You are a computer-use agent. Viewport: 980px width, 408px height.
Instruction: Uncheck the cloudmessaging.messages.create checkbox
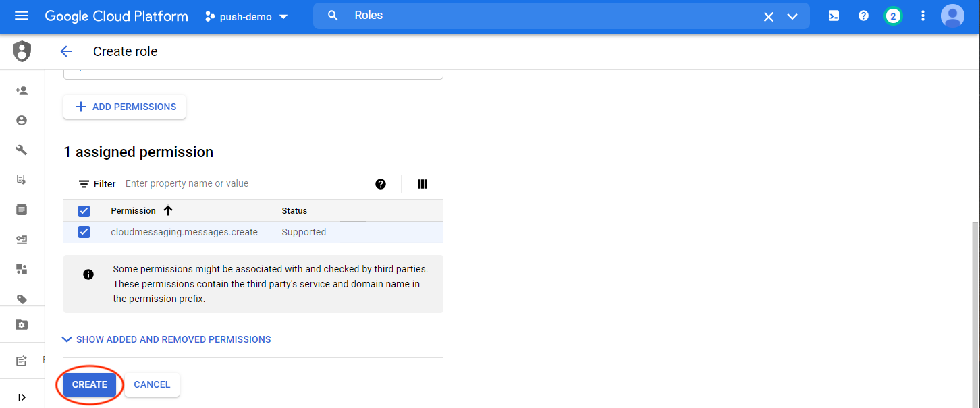(84, 232)
